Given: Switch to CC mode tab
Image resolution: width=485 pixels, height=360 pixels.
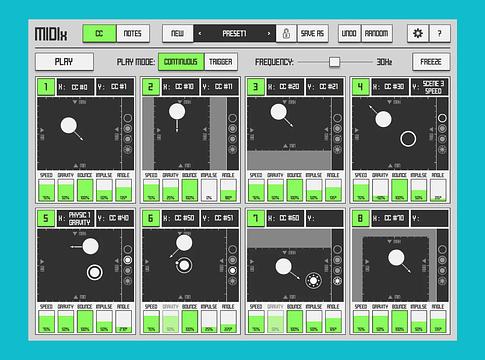Looking at the screenshot, I should [99, 33].
